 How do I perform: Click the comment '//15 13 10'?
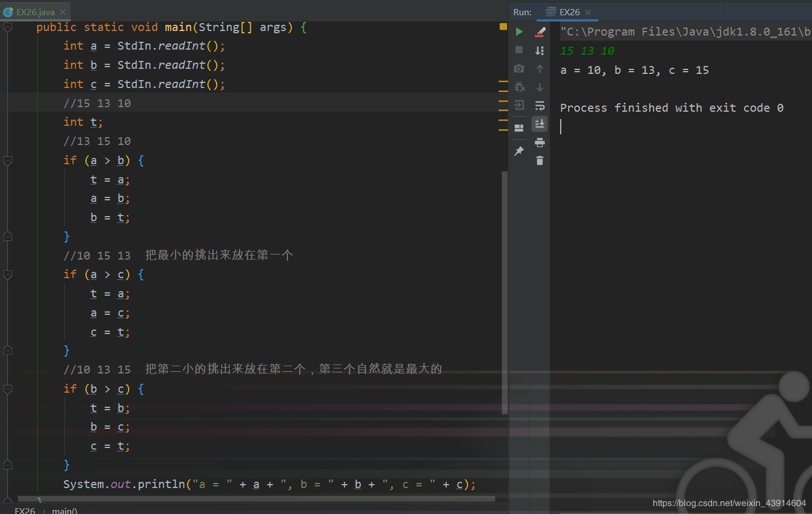click(97, 103)
